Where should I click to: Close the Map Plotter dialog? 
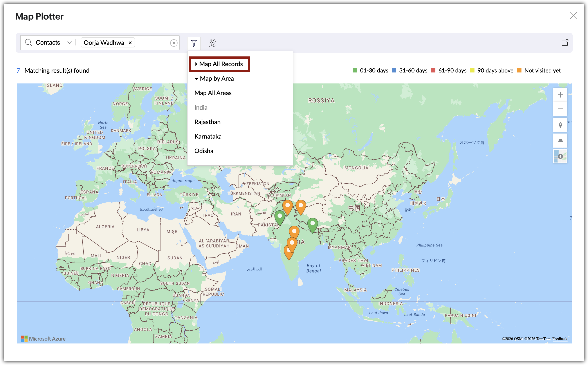pos(573,15)
